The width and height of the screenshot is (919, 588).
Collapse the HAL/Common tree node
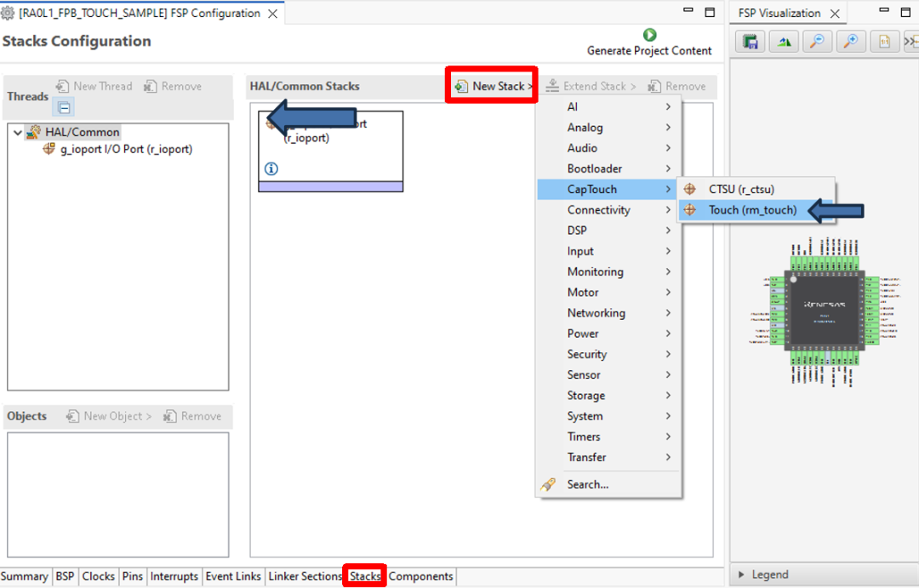coord(18,133)
